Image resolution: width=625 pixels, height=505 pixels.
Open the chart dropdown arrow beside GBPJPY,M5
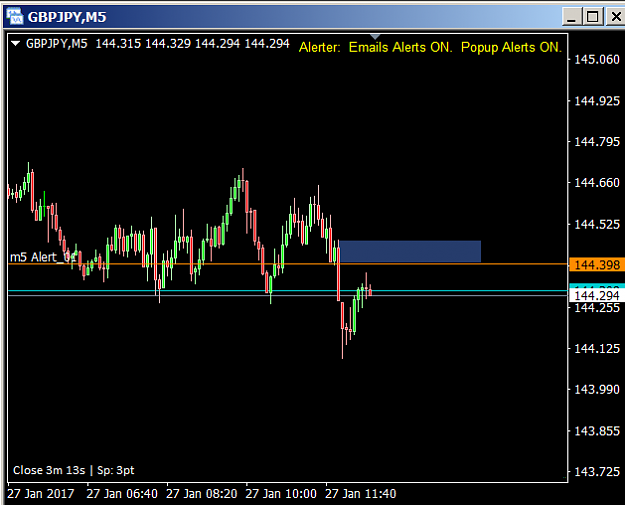16,43
